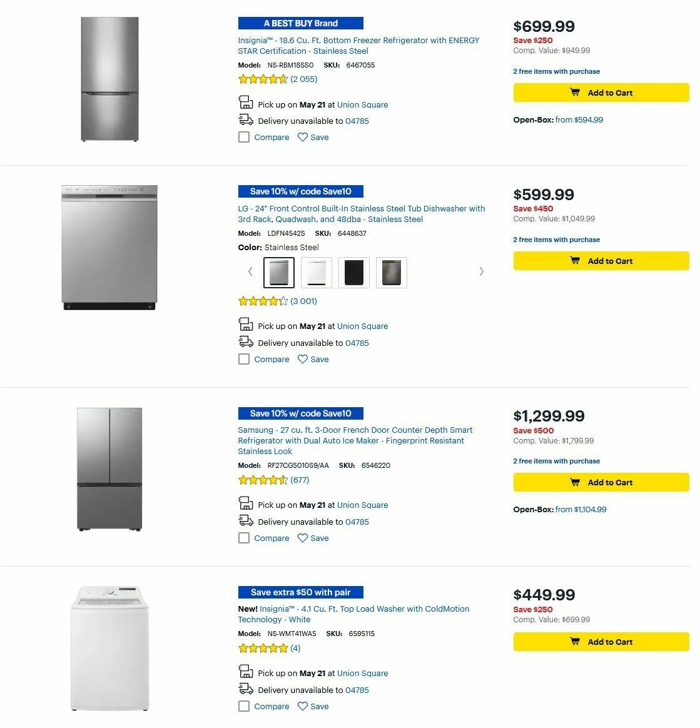700x728 pixels.
Task: Click the cart icon on the Samsung Add to Cart button
Action: point(575,482)
